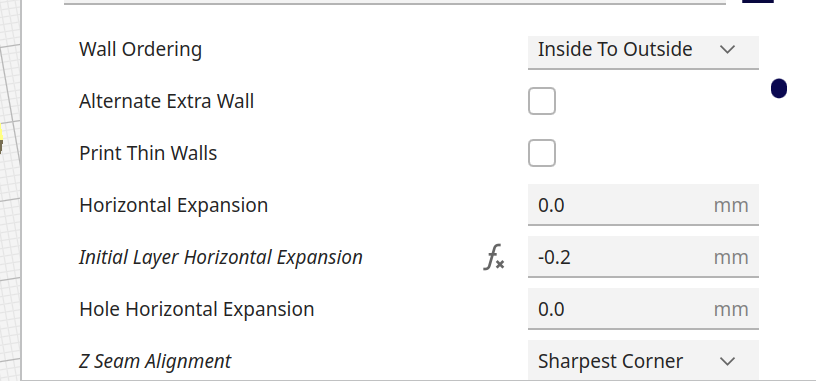Click the 3D build plate grid area
816x381 pixels.
pyautogui.click(x=9, y=208)
